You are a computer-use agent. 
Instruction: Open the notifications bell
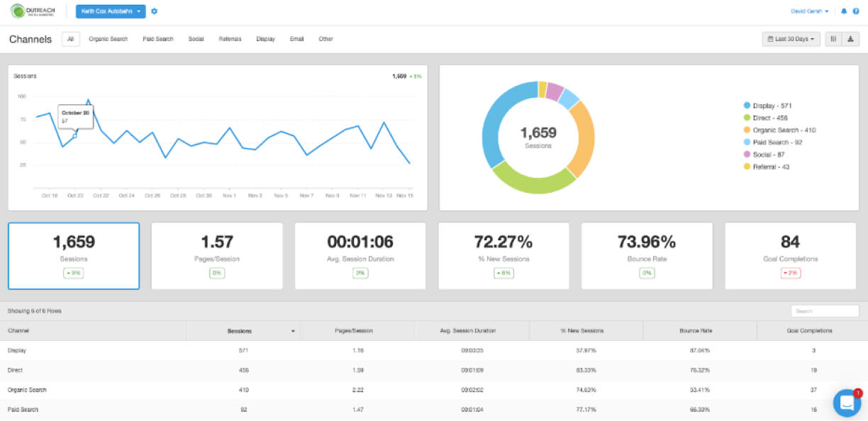point(844,11)
